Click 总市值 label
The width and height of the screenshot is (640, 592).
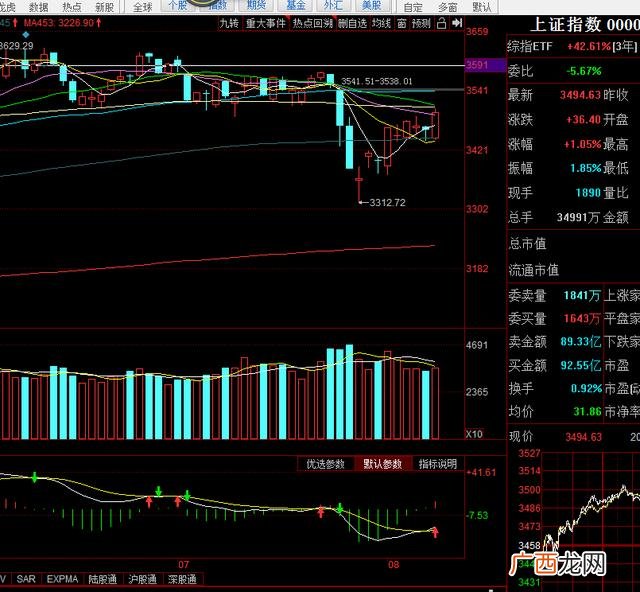click(527, 244)
